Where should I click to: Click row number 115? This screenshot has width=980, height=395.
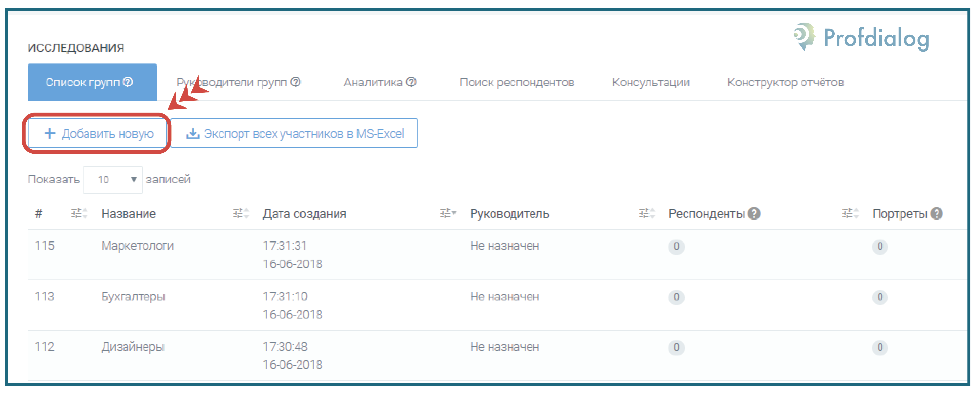(45, 246)
